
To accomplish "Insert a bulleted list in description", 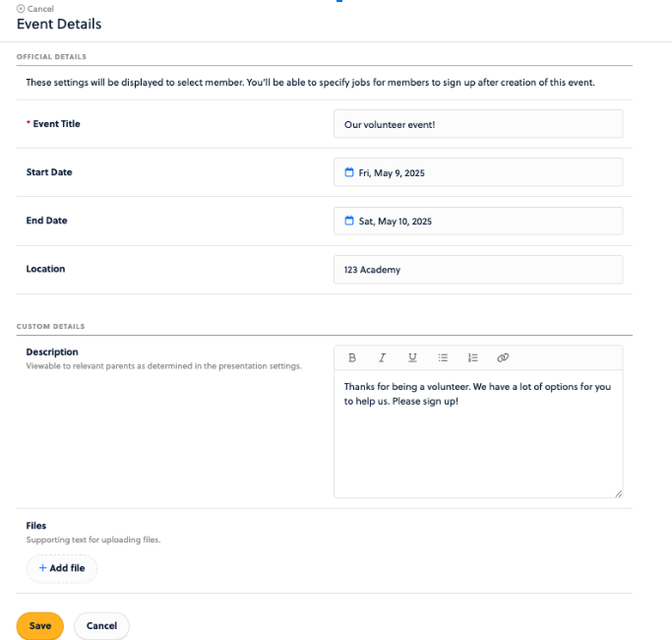I will [443, 357].
